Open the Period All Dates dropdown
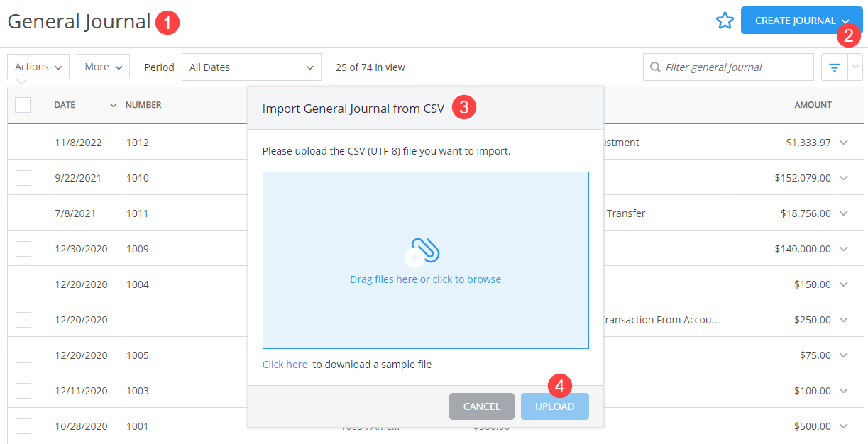 (251, 67)
